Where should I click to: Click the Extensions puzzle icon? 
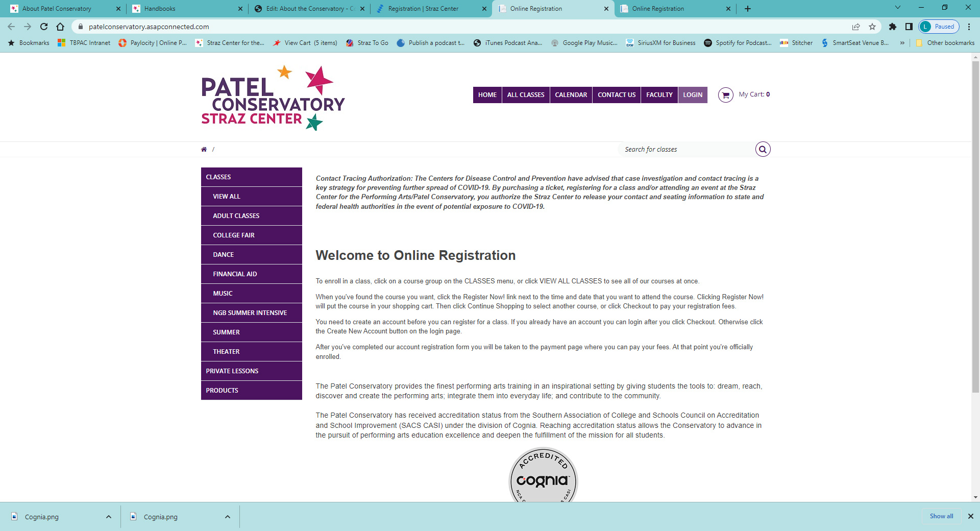(893, 27)
